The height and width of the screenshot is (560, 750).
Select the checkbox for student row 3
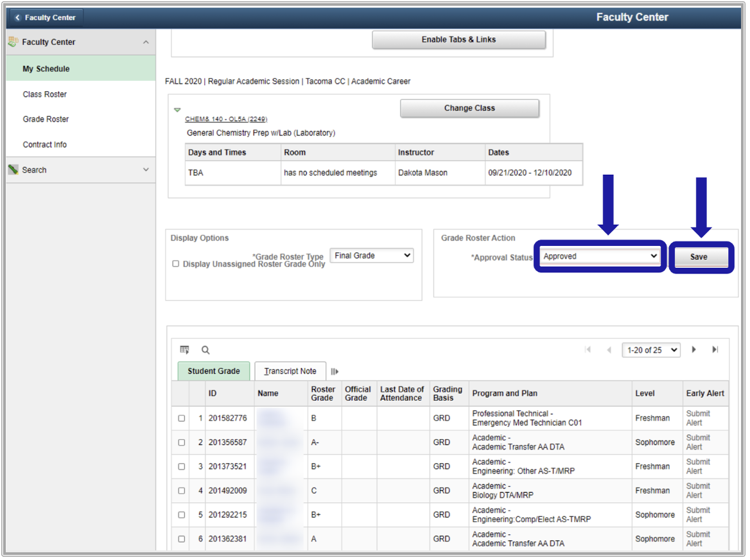[x=181, y=467]
